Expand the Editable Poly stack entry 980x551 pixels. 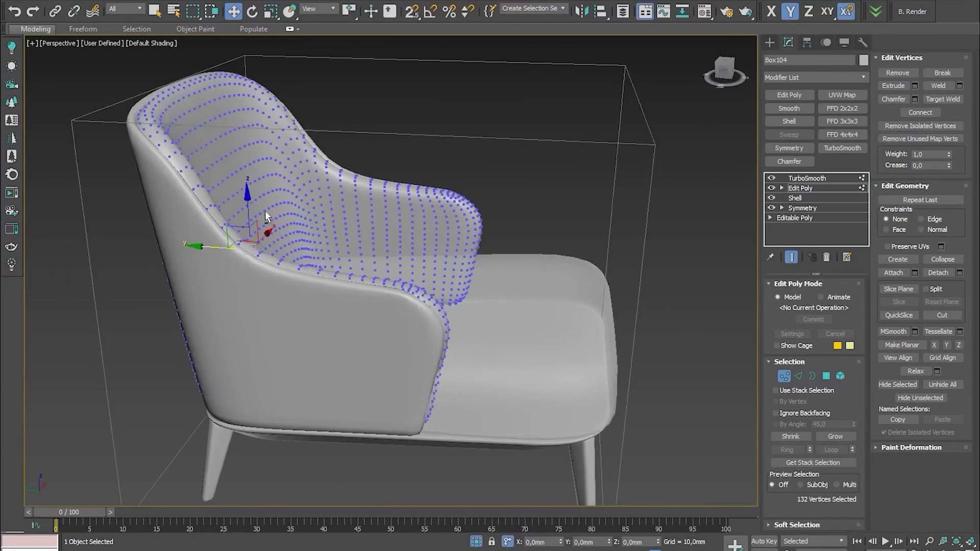[770, 218]
